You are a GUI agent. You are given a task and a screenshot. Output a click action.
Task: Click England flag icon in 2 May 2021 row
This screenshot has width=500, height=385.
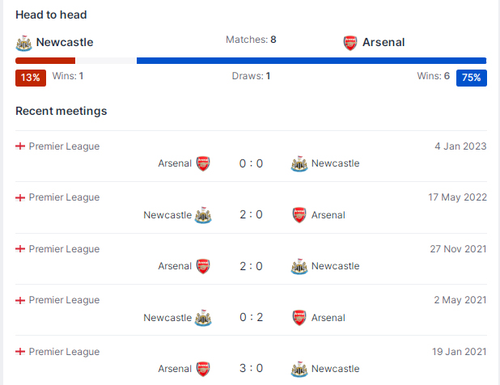[20, 300]
